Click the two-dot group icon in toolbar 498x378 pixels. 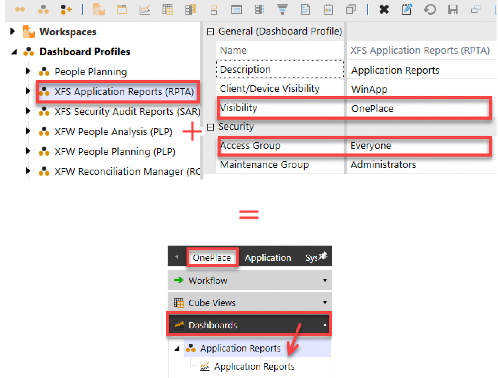point(20,9)
